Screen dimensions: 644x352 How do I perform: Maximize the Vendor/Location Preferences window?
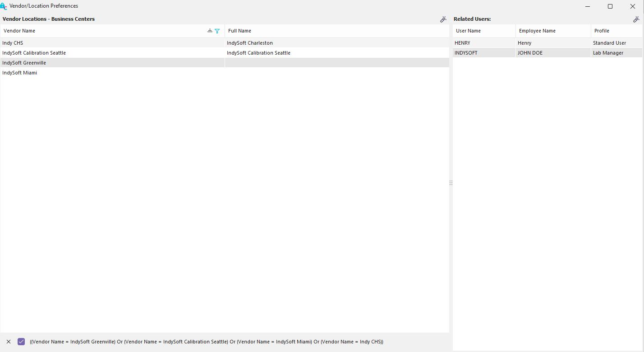pos(610,6)
